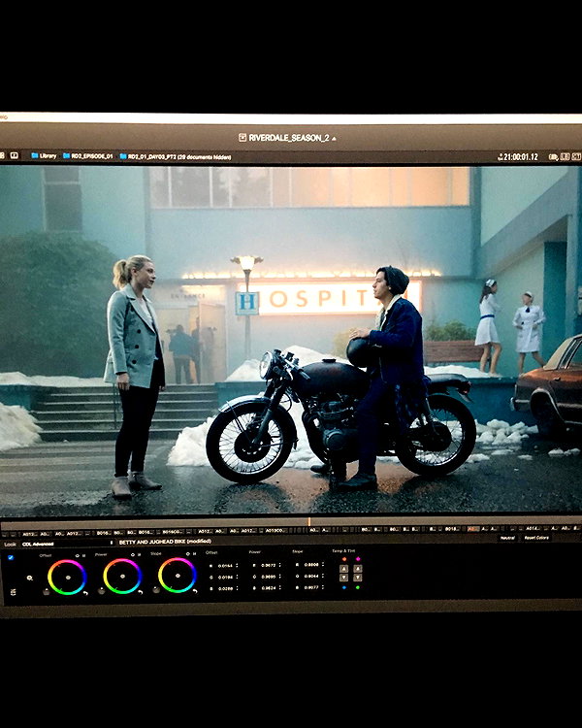Click the Slope G value field
This screenshot has width=582, height=728.
tap(311, 577)
